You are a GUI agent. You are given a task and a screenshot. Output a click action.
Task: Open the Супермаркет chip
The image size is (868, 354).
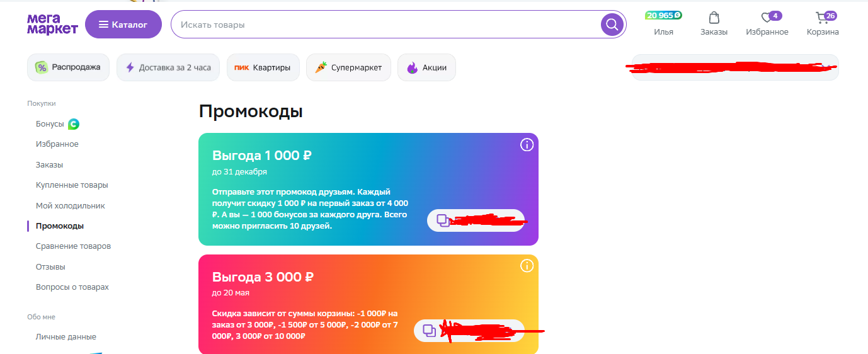(x=348, y=67)
